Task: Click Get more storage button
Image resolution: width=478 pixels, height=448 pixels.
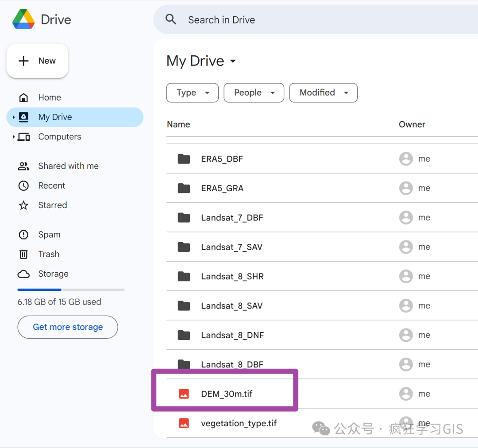Action: [x=68, y=327]
